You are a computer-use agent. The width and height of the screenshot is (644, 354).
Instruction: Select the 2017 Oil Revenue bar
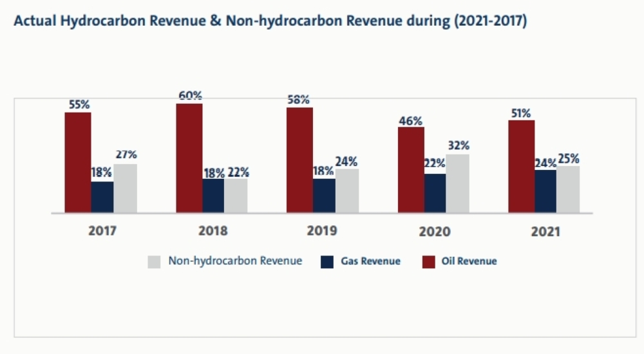pyautogui.click(x=78, y=163)
